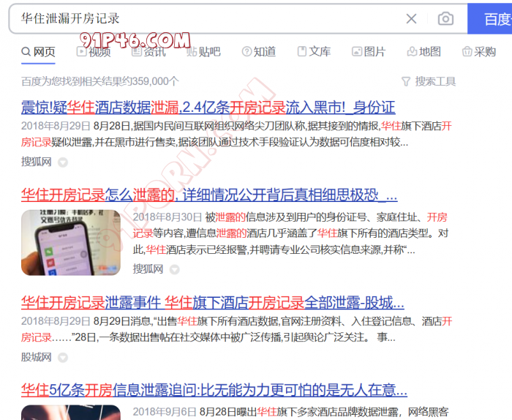Image resolution: width=512 pixels, height=420 pixels.
Task: Open the 搜索工具 filter
Action: (x=429, y=81)
